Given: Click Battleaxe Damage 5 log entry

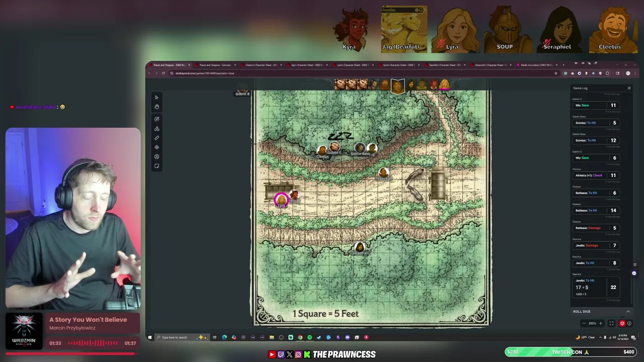Looking at the screenshot, I should [596, 228].
